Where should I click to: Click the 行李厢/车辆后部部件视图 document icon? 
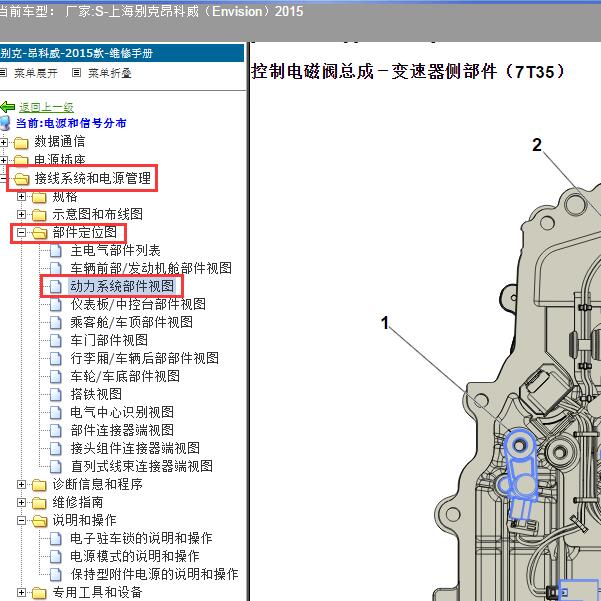click(56, 358)
